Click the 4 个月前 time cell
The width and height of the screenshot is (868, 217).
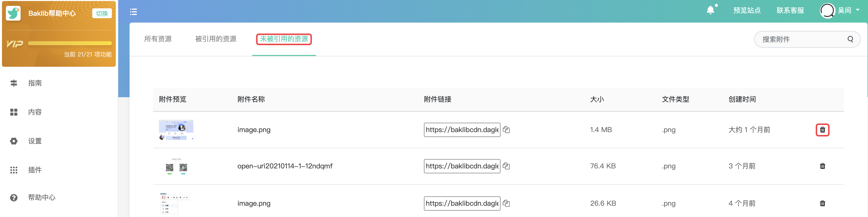click(x=742, y=203)
